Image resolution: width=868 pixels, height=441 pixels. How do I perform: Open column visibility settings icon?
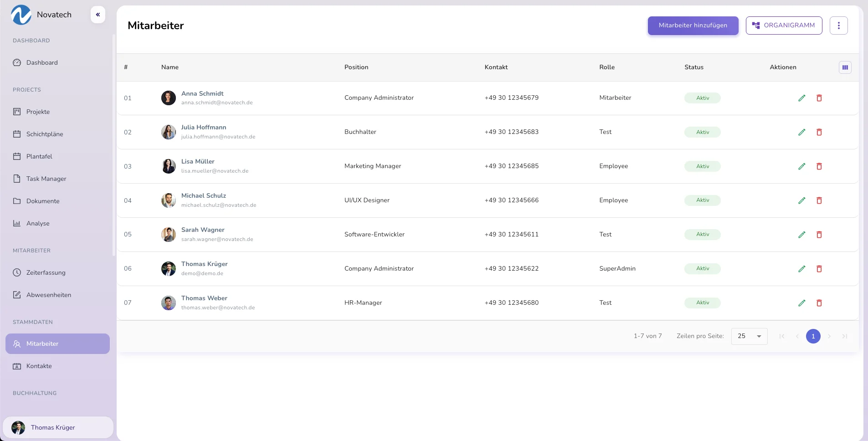[845, 67]
